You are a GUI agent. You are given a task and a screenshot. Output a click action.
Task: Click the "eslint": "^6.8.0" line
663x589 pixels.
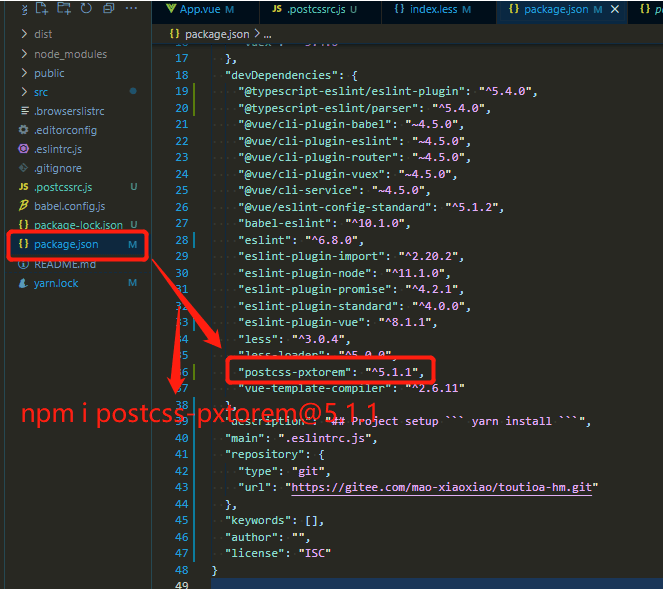click(301, 240)
